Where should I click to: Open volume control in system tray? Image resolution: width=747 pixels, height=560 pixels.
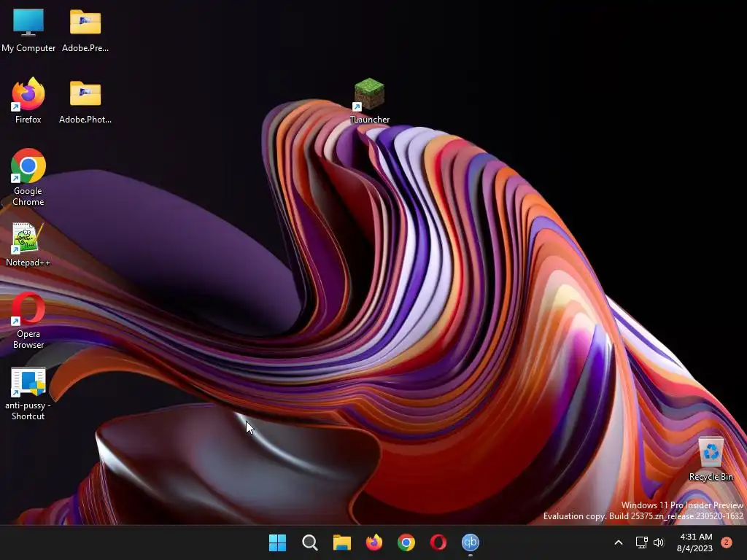tap(659, 542)
